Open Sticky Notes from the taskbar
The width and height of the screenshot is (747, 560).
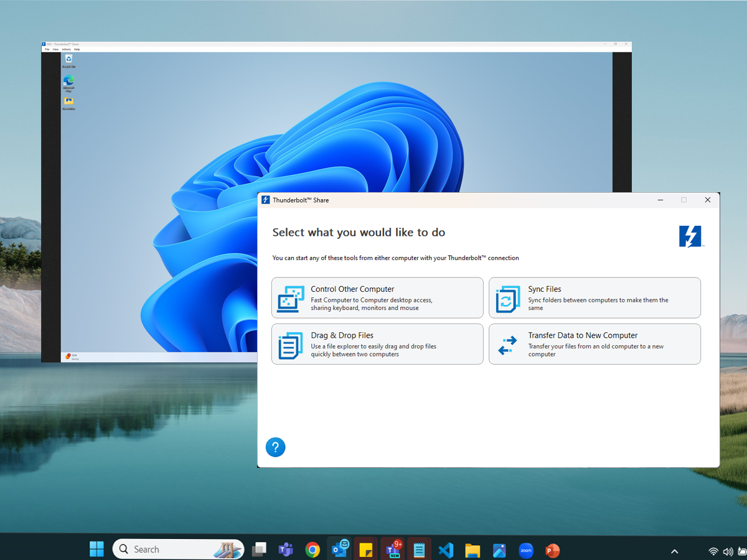pyautogui.click(x=366, y=549)
